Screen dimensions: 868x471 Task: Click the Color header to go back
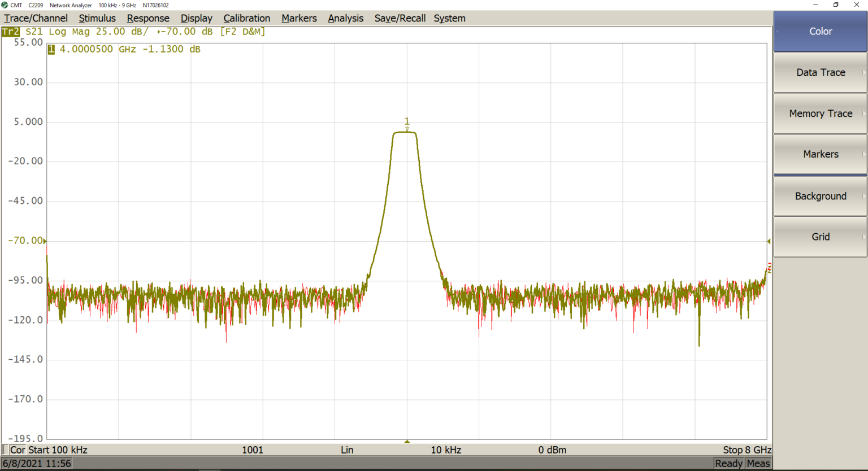821,32
